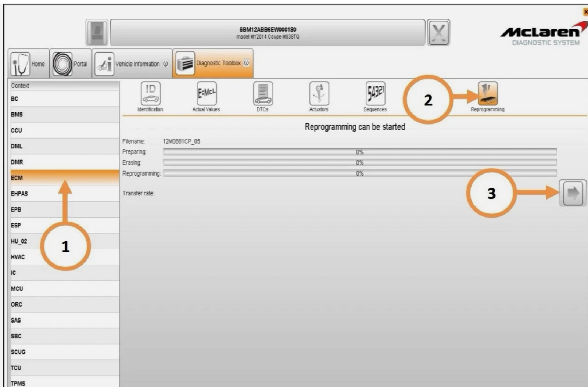Click power icon on Diagnostic Toolbox tab
This screenshot has height=388, width=588.
pyautogui.click(x=246, y=63)
